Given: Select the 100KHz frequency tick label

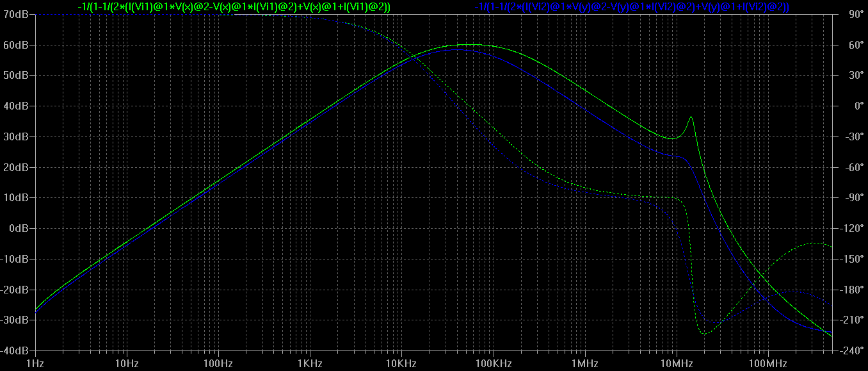Looking at the screenshot, I should click(493, 363).
